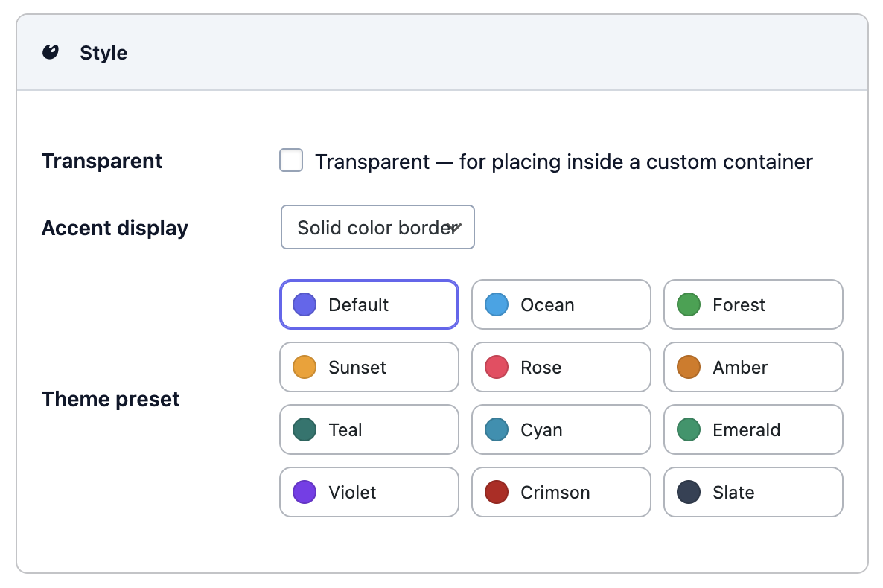Image resolution: width=883 pixels, height=588 pixels.
Task: Choose the Ocean theme preset
Action: pyautogui.click(x=561, y=304)
